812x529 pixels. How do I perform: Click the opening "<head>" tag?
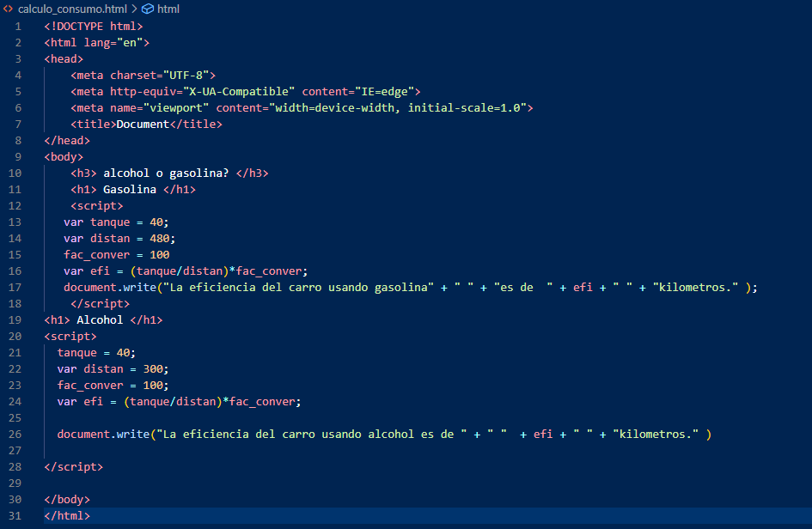tap(64, 59)
